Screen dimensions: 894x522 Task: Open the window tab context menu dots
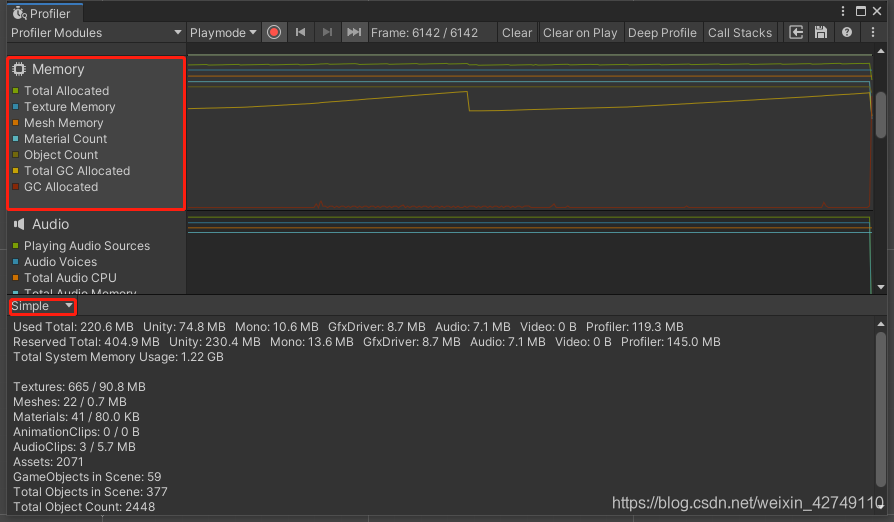[843, 11]
